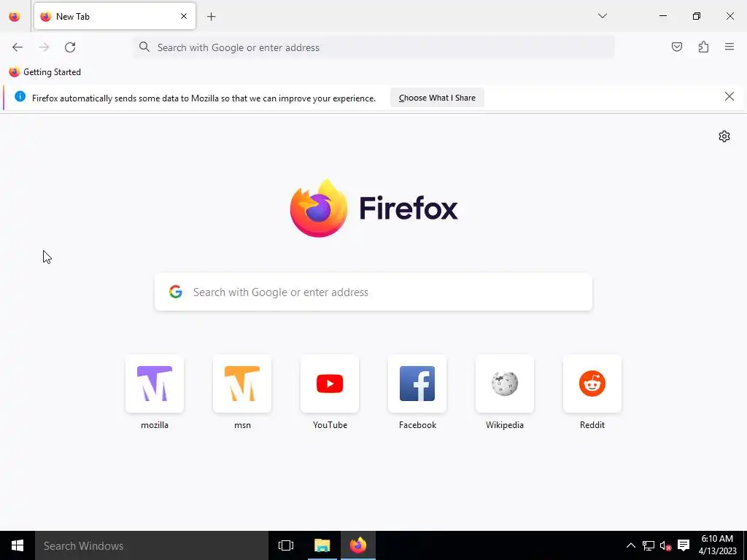Click Firefox icon in taskbar
Viewport: 747px width, 560px height.
pos(357,545)
